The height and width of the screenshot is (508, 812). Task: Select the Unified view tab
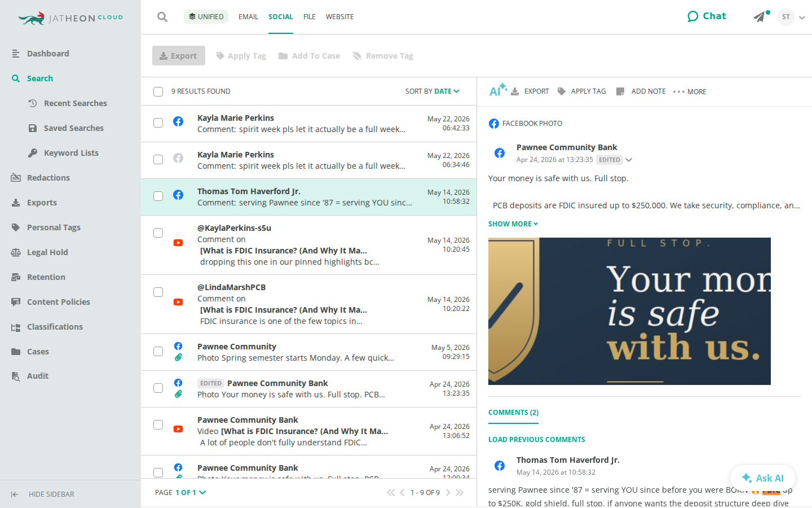[206, 17]
